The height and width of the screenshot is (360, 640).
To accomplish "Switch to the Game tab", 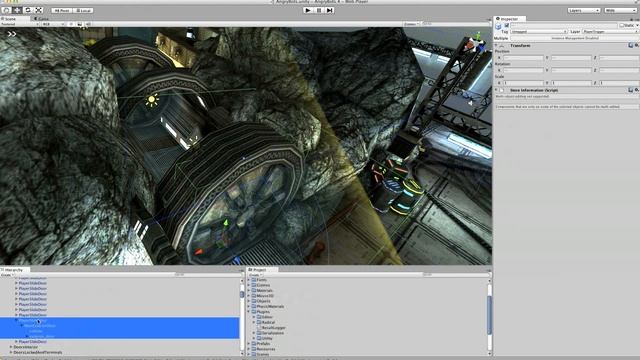I will pos(42,19).
